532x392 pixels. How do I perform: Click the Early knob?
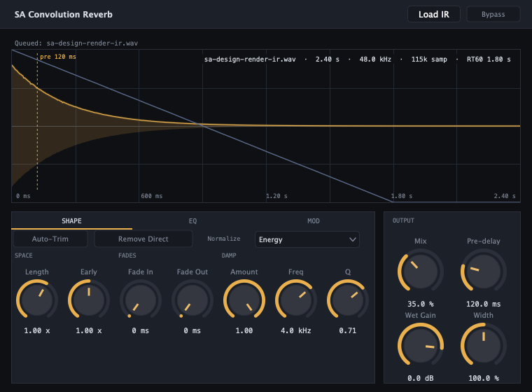tap(89, 300)
